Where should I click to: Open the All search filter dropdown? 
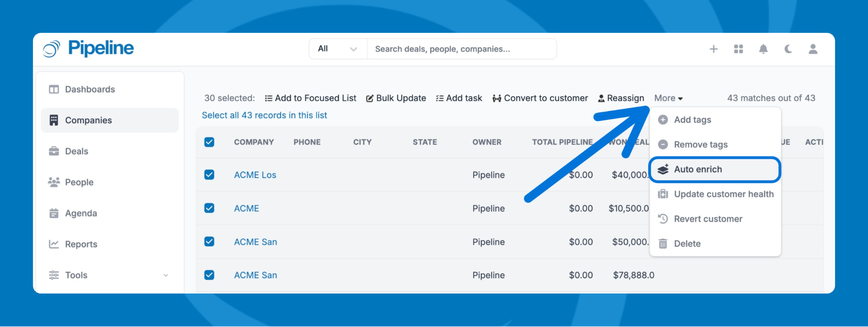tap(337, 49)
